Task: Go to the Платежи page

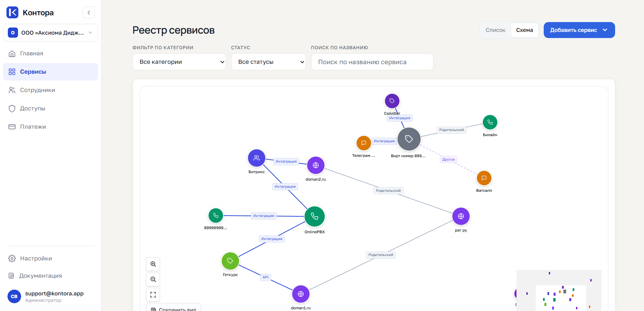Action: (x=51, y=127)
